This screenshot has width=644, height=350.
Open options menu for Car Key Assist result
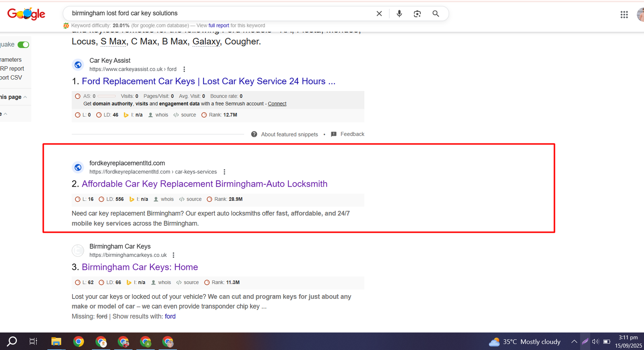pos(184,69)
